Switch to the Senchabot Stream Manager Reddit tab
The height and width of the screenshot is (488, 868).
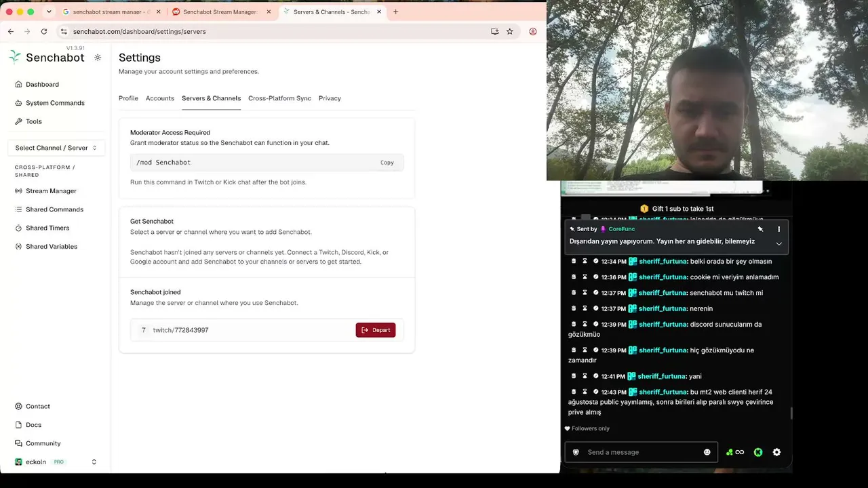[x=222, y=12]
